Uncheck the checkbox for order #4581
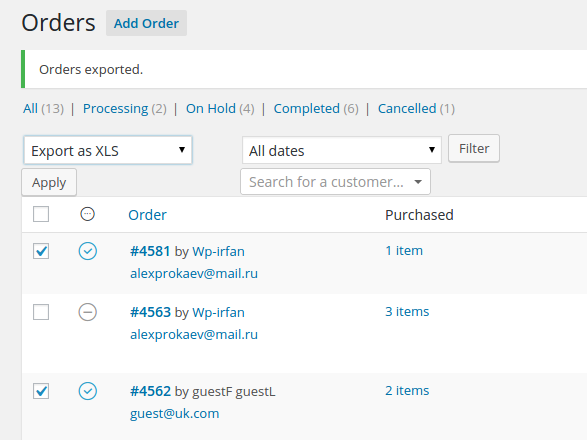Image resolution: width=587 pixels, height=440 pixels. point(41,251)
